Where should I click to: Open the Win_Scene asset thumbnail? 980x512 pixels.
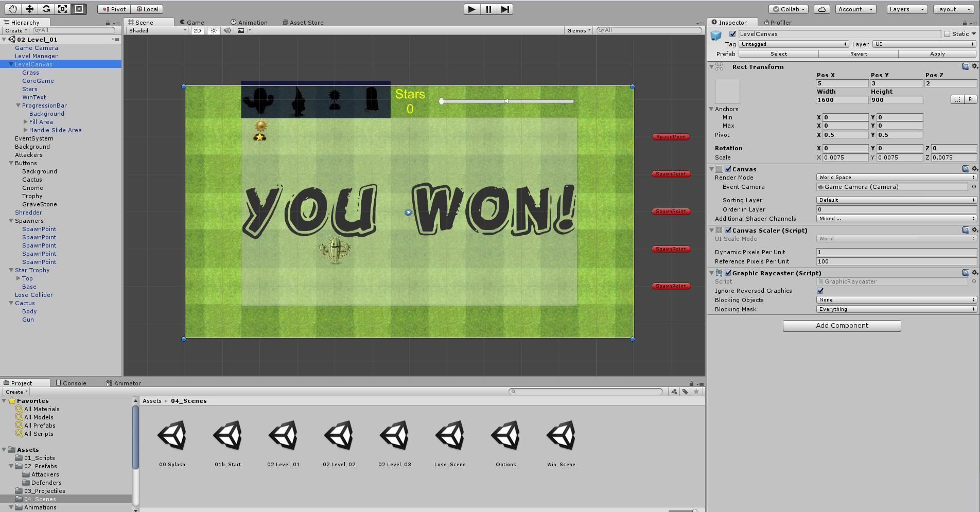point(561,435)
